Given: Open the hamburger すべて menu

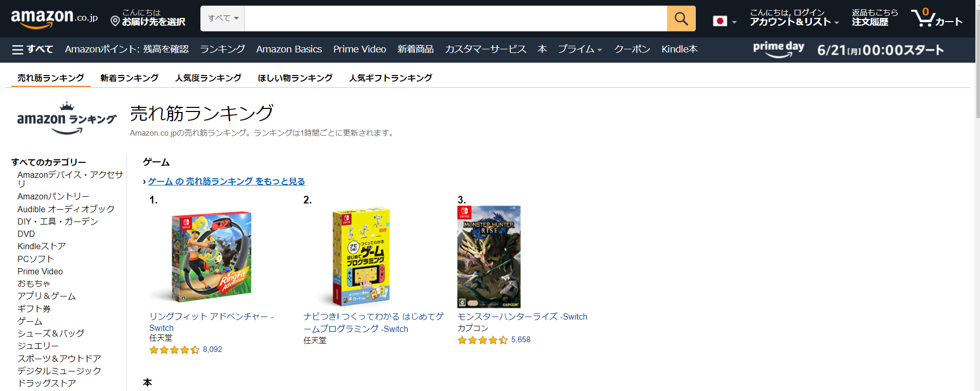Looking at the screenshot, I should point(32,49).
